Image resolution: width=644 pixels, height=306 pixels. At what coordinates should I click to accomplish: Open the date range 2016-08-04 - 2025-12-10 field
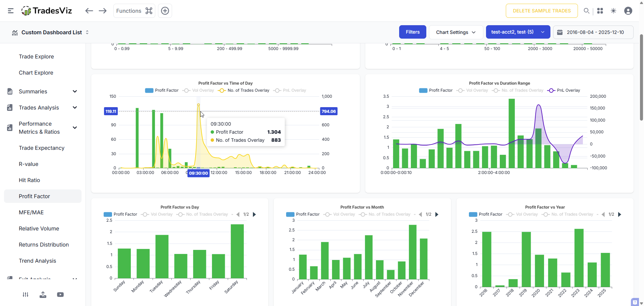tap(593, 32)
